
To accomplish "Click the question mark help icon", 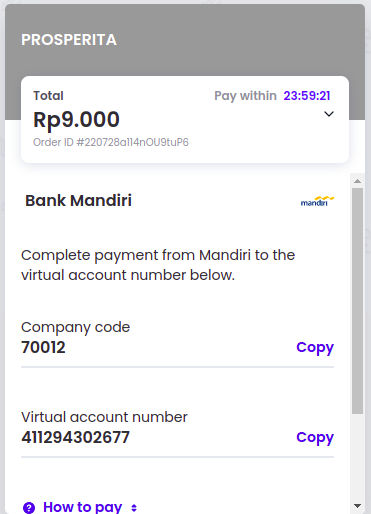I will (29, 508).
